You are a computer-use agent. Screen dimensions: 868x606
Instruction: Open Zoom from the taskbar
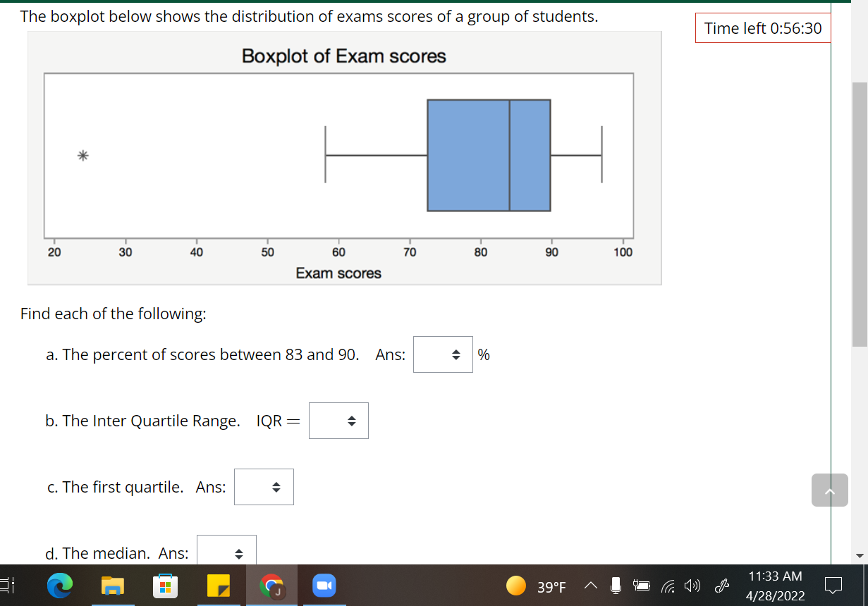(324, 586)
